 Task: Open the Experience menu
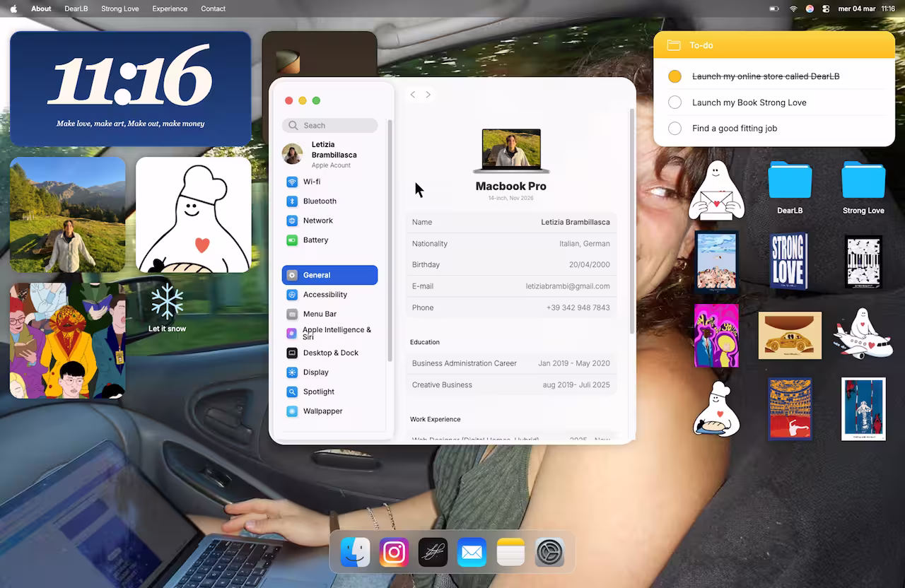(170, 8)
